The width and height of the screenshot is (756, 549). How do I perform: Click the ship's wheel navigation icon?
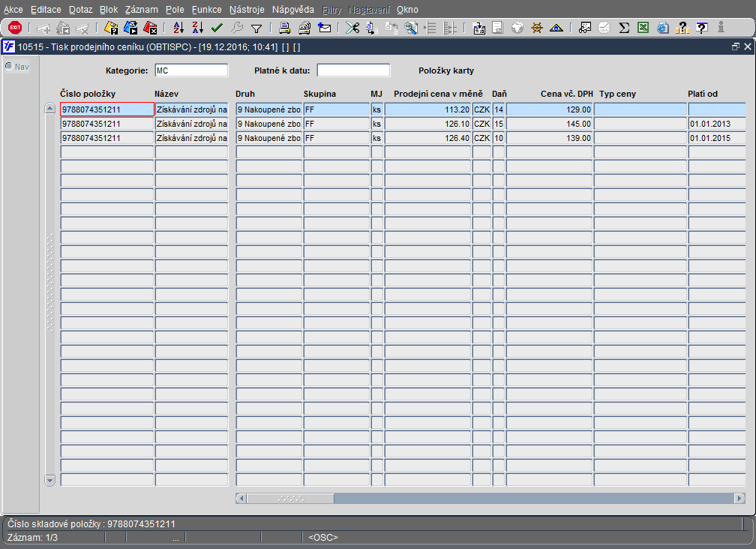pyautogui.click(x=537, y=28)
